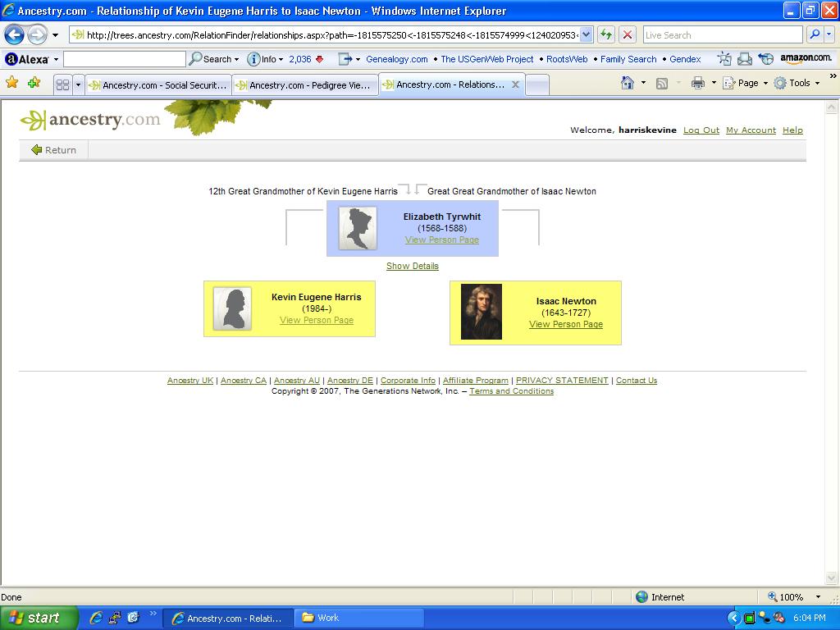This screenshot has height=630, width=840.
Task: Open the Alexa toolbar menu
Action: coord(32,59)
